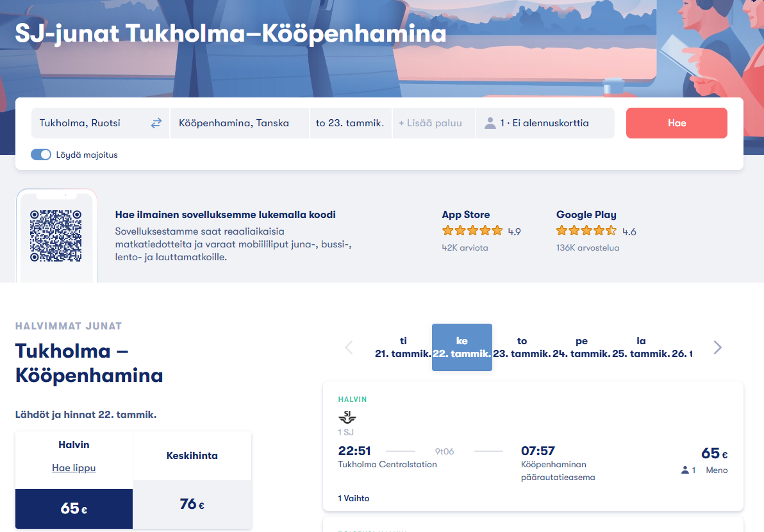The height and width of the screenshot is (532, 764).
Task: Open the departure date picker to 23. tammik.
Action: 350,123
